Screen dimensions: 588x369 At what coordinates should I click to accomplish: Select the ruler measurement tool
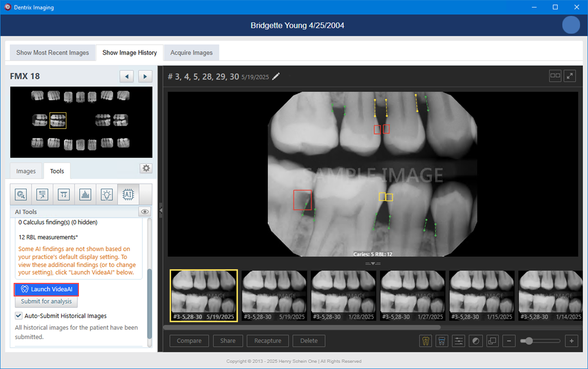64,195
